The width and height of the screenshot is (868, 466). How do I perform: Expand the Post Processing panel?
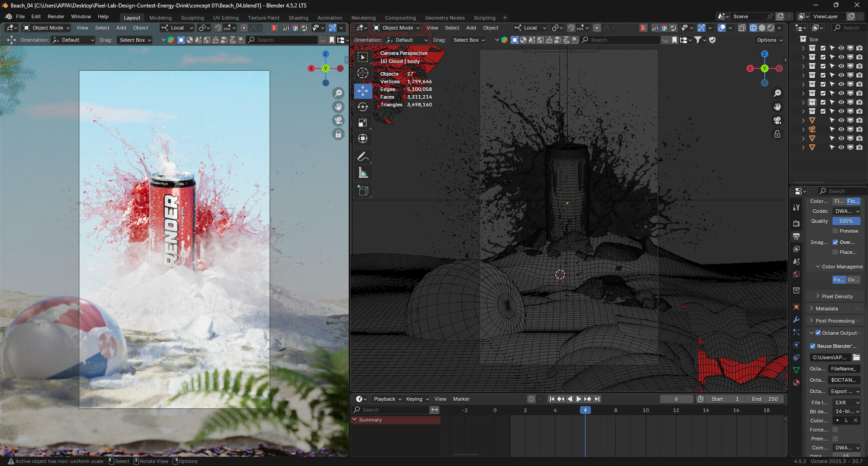pyautogui.click(x=835, y=321)
